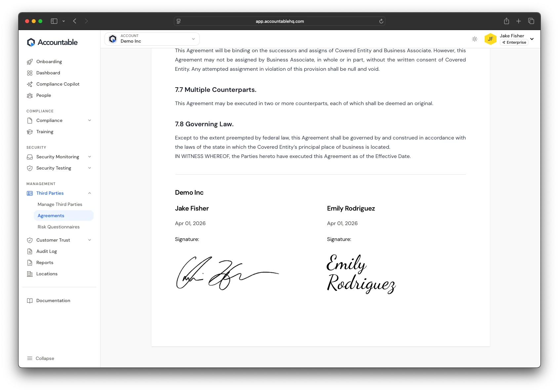The image size is (559, 392).
Task: Expand the Security Testing chevron
Action: 90,168
